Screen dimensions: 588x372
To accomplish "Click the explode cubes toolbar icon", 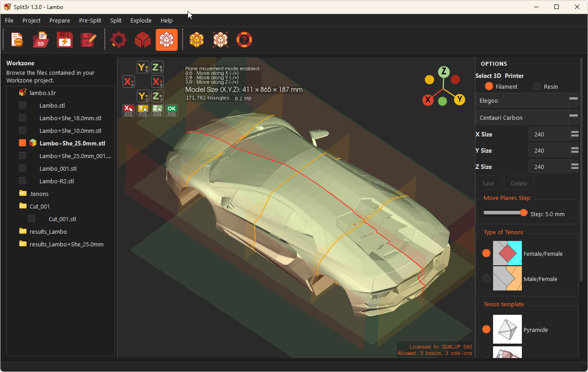I will [x=220, y=40].
